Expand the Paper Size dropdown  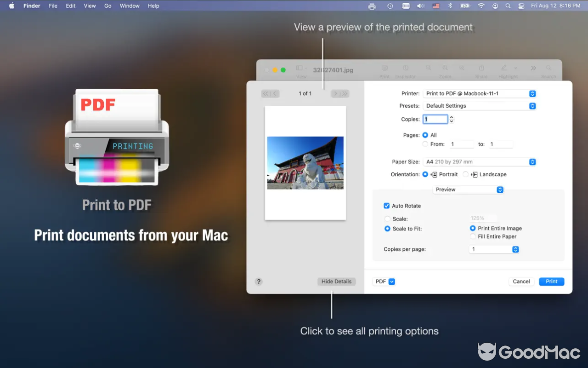pyautogui.click(x=480, y=161)
